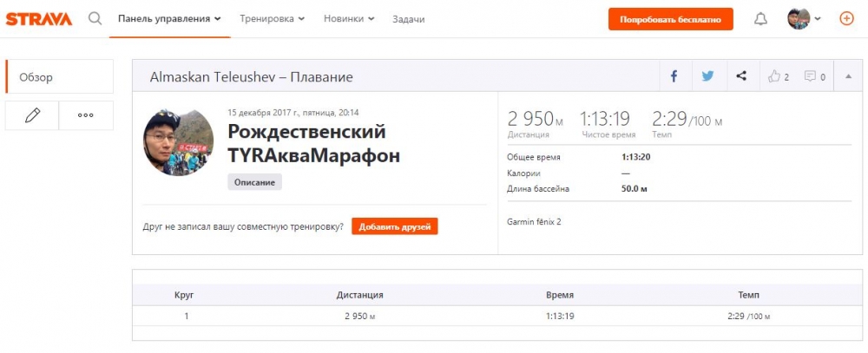Select the Обзор sidebar tab
The width and height of the screenshot is (868, 353).
pyautogui.click(x=59, y=77)
